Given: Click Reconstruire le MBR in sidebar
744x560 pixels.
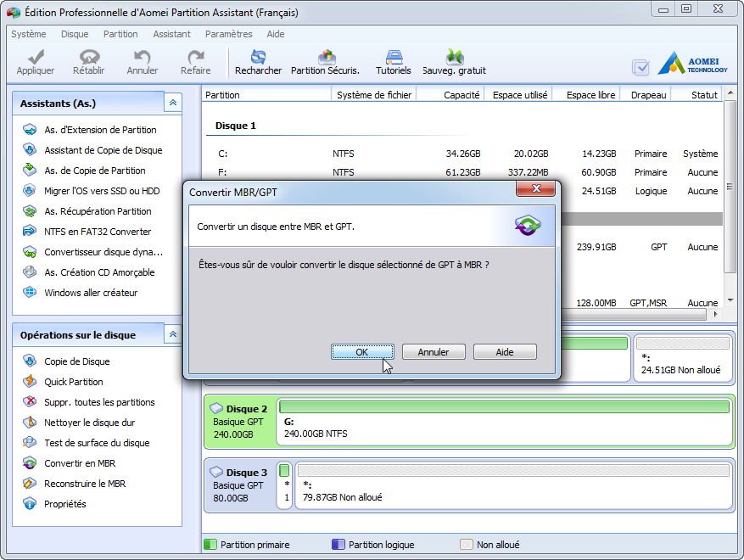Looking at the screenshot, I should pos(85,484).
